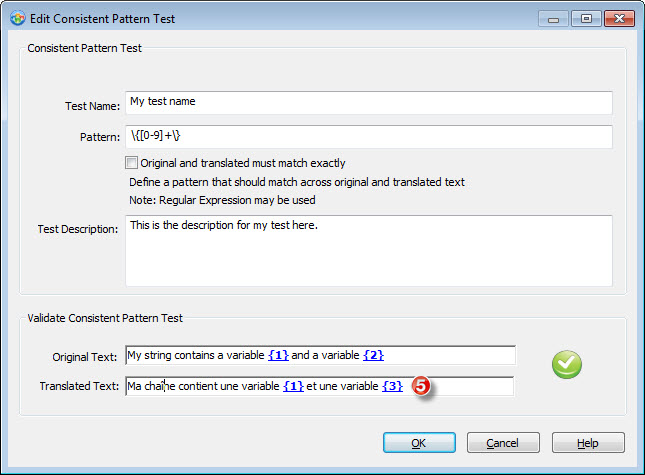This screenshot has height=475, width=645.
Task: Click inside the Test Description text area
Action: (369, 250)
